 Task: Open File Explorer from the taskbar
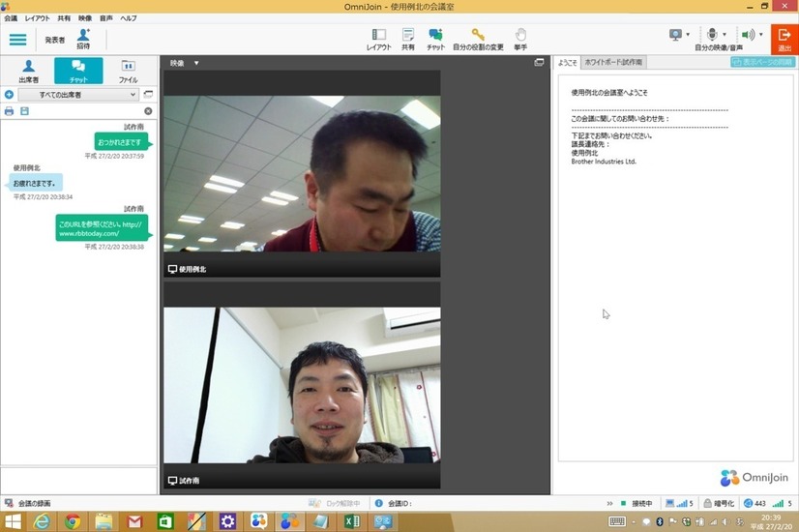[x=104, y=521]
